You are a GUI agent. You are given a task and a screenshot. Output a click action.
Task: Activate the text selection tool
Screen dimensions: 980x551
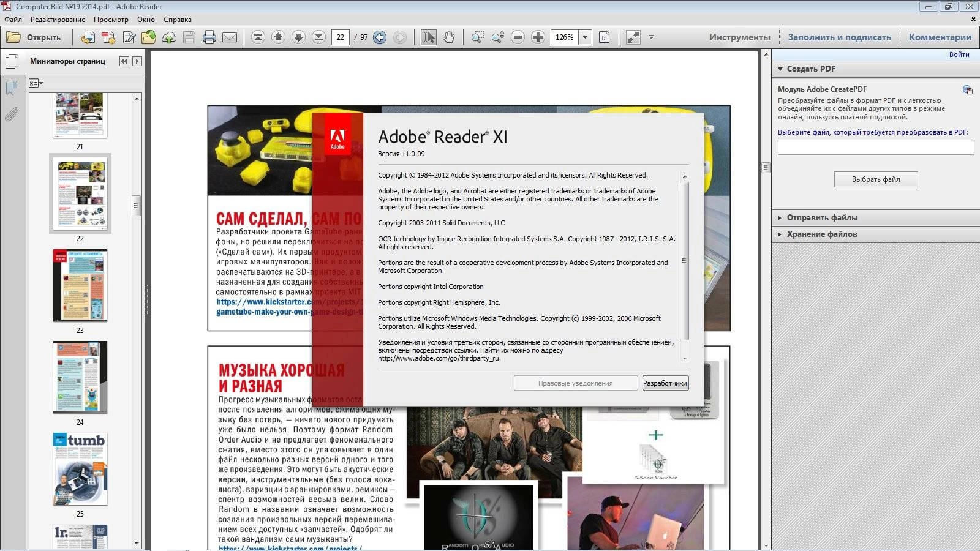429,37
